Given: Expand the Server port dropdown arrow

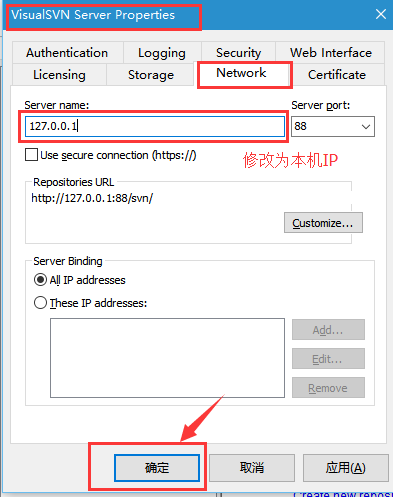Looking at the screenshot, I should coord(366,127).
